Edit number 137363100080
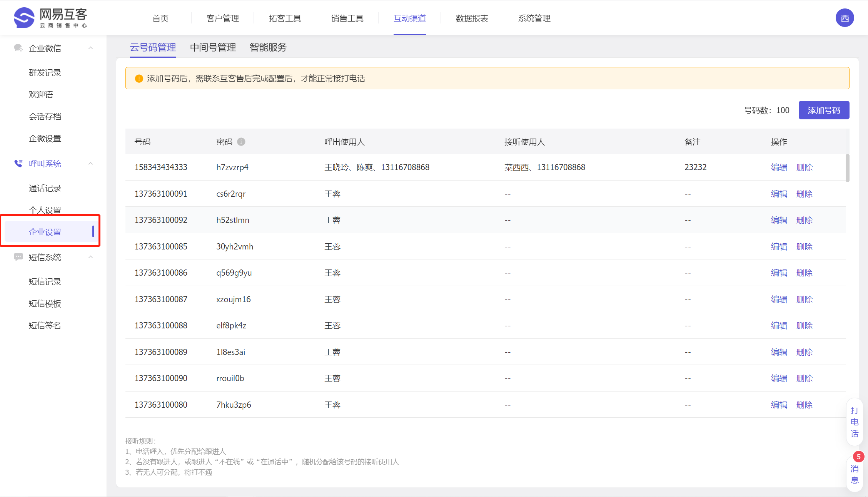 779,405
